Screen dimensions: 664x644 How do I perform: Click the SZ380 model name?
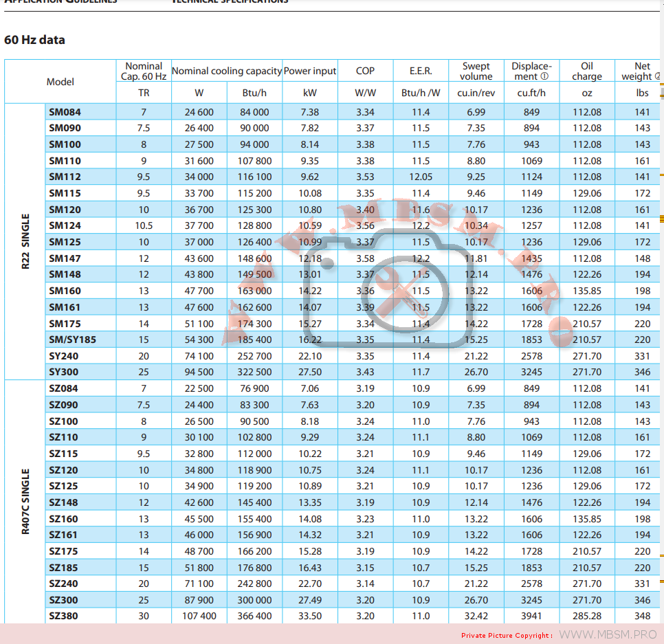[63, 616]
